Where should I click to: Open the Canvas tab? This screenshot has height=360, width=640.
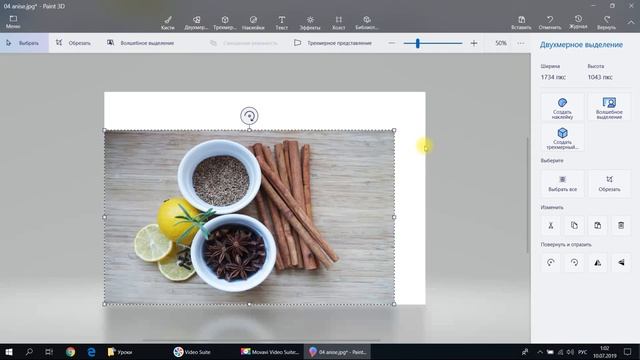(338, 23)
